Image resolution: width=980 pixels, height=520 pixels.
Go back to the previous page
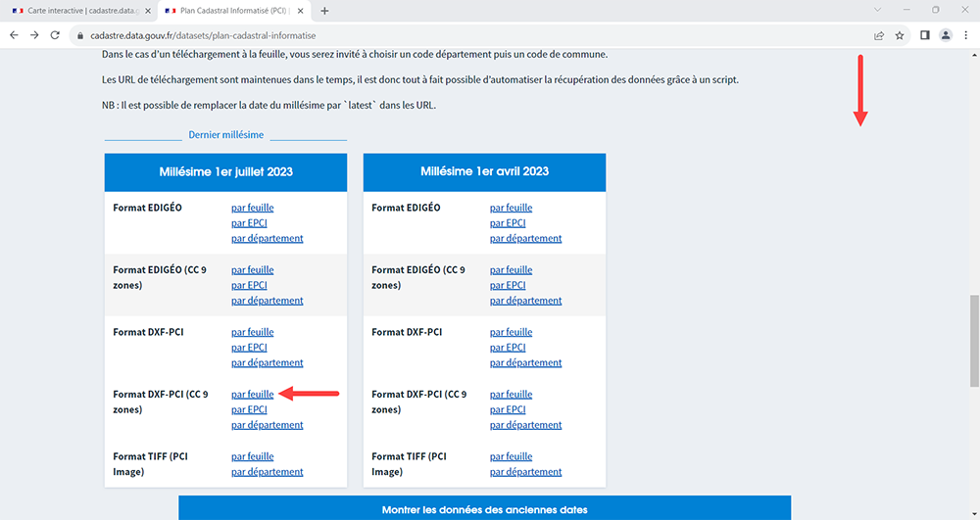(14, 34)
